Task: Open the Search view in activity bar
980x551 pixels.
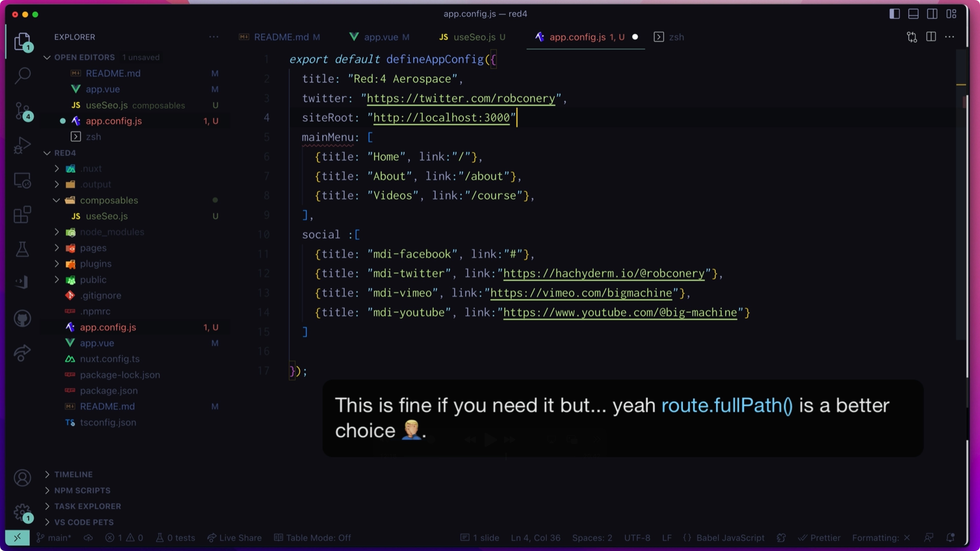Action: (22, 75)
